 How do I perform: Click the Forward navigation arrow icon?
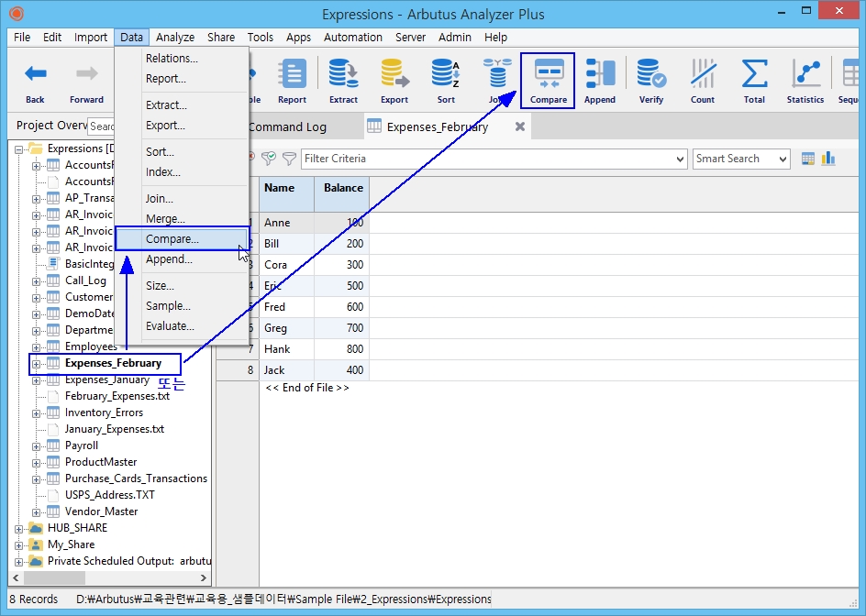point(87,73)
